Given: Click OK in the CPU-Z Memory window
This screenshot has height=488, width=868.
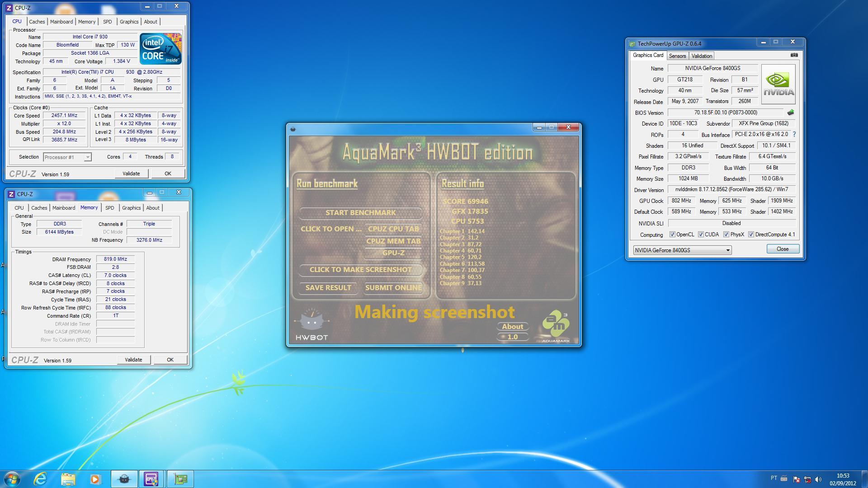Looking at the screenshot, I should click(170, 360).
